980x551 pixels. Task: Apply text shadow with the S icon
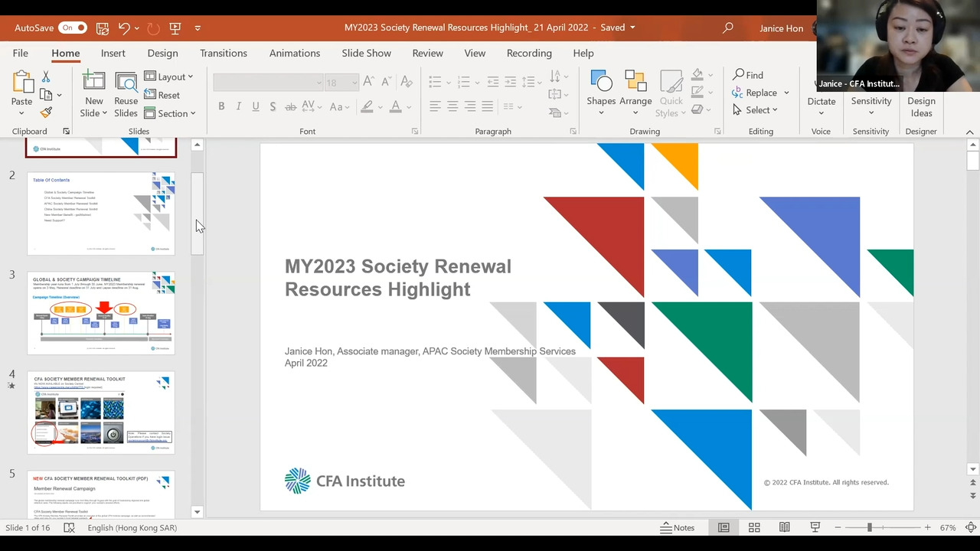coord(273,106)
